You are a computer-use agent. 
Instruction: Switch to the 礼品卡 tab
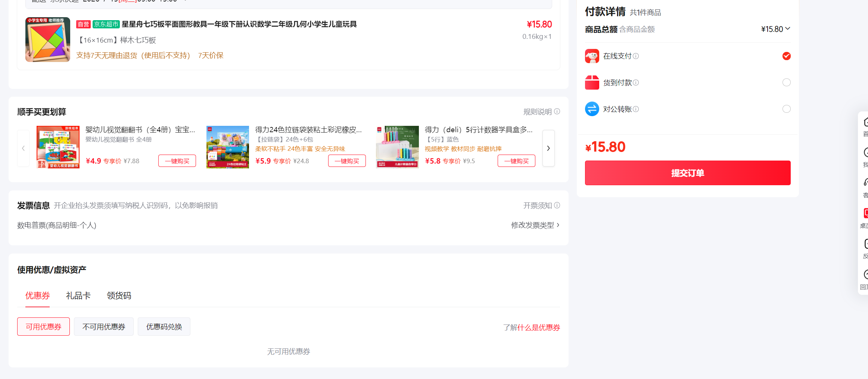(x=78, y=296)
